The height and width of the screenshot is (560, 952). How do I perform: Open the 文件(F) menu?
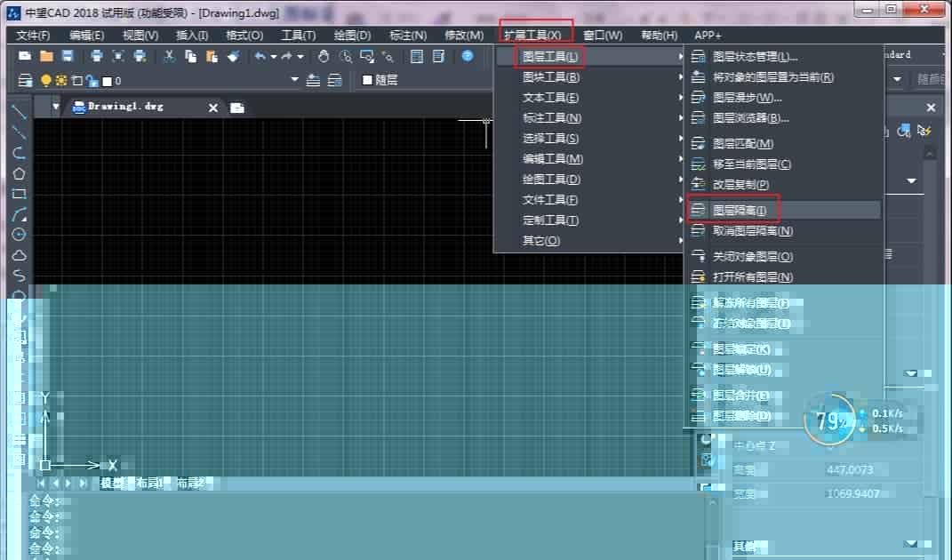(x=33, y=36)
